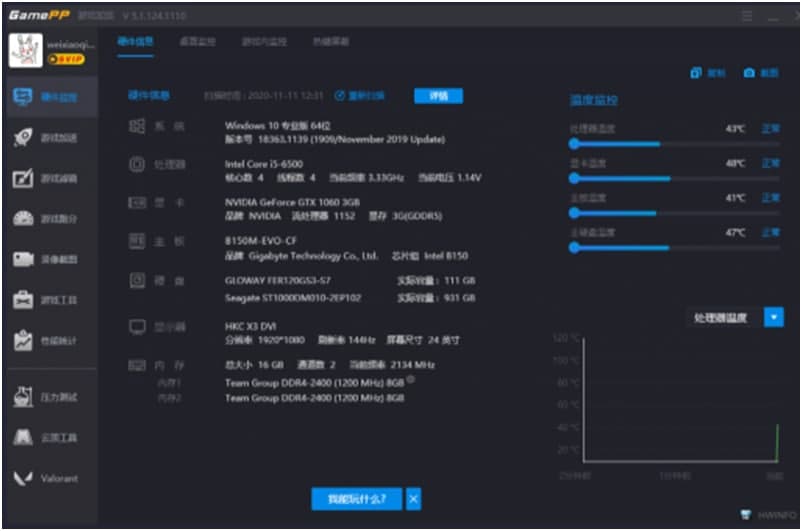Screen dimensions: 802x531
Task: Click the 47°C disk temperature slider
Action: click(674, 248)
